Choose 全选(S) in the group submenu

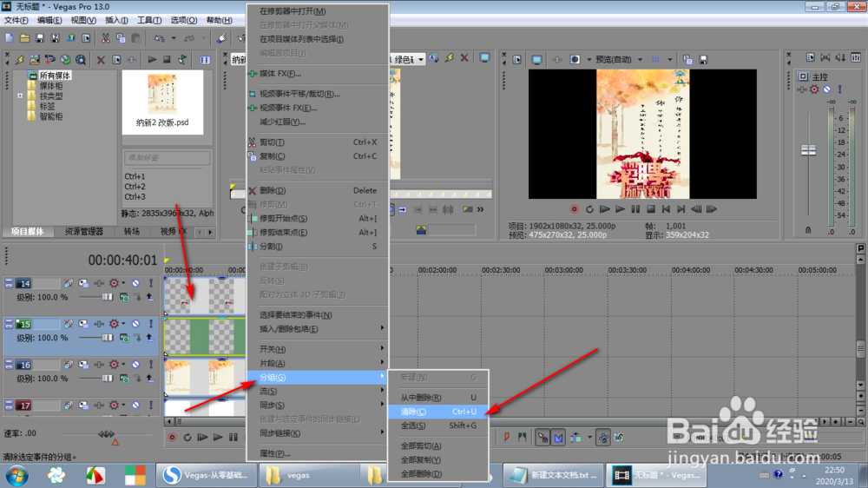pos(437,425)
